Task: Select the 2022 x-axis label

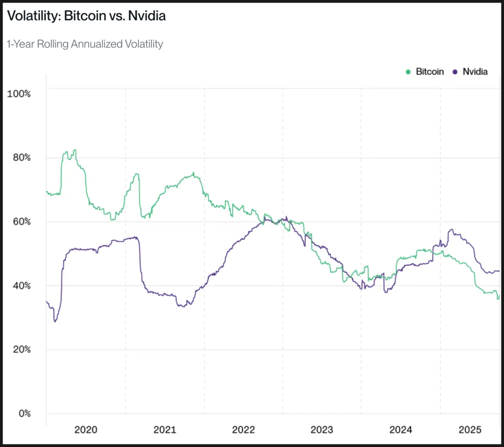Action: pyautogui.click(x=243, y=430)
